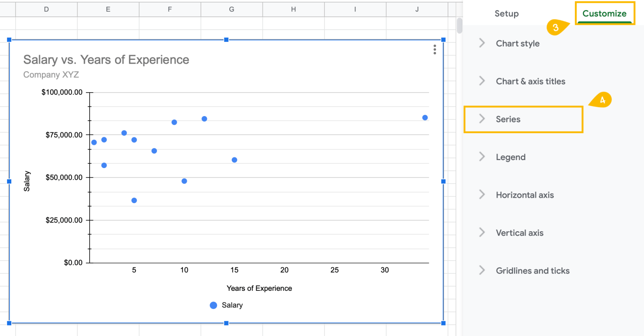The height and width of the screenshot is (336, 644).
Task: Open the chart's three-dot options menu
Action: point(435,50)
